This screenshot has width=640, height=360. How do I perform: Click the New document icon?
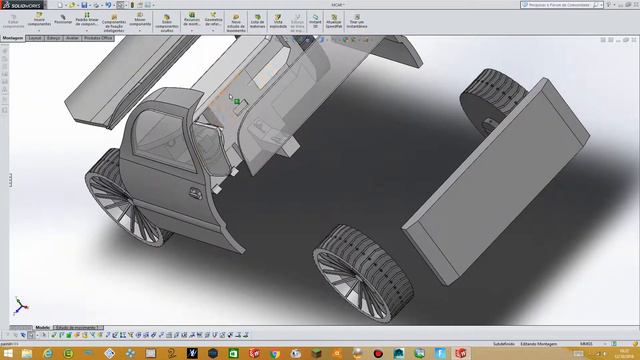click(60, 5)
